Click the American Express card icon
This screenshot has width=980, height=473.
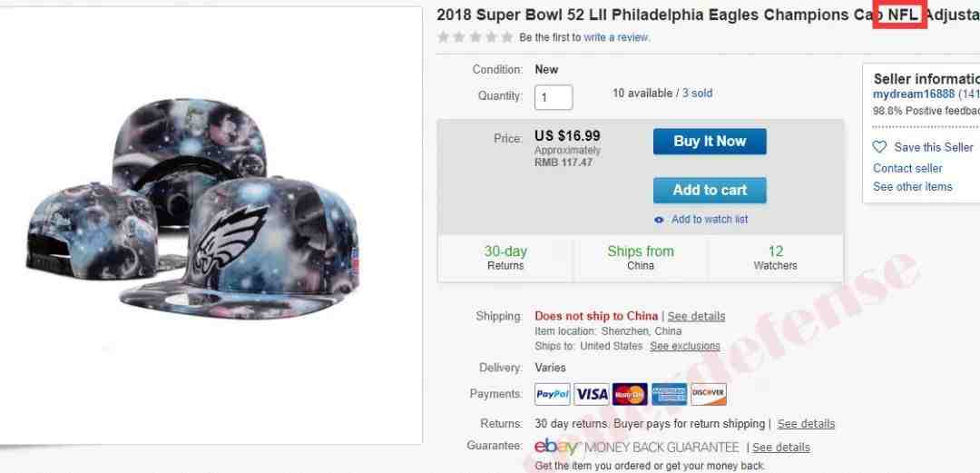pos(669,394)
